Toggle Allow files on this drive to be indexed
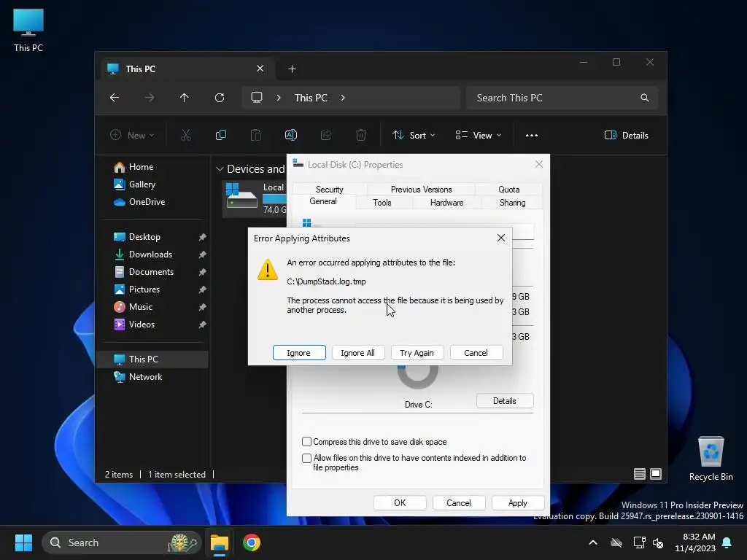This screenshot has width=747, height=560. (307, 458)
